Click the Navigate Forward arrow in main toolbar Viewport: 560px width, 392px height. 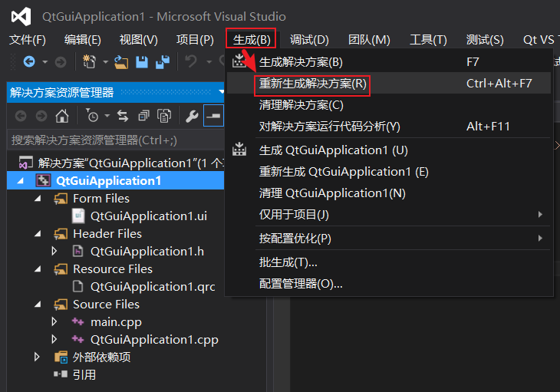(x=61, y=62)
